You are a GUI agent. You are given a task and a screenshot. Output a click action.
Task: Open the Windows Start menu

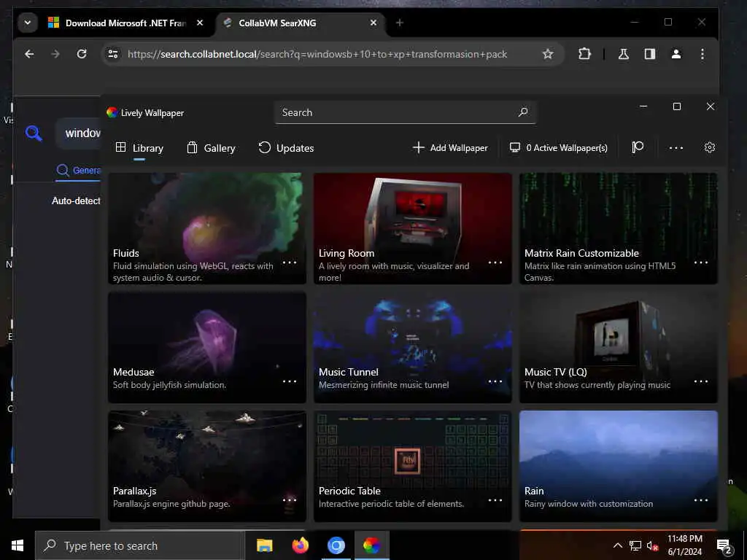(18, 545)
